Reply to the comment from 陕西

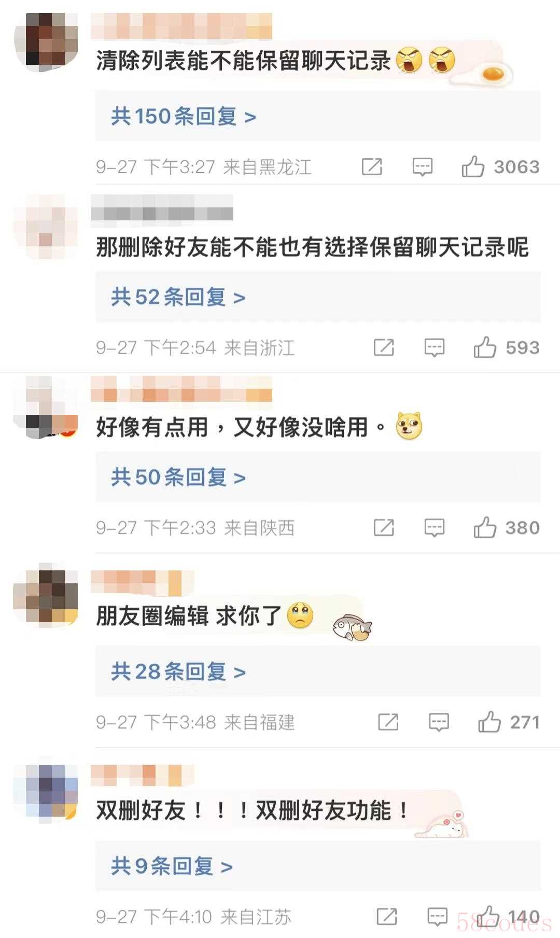(435, 528)
